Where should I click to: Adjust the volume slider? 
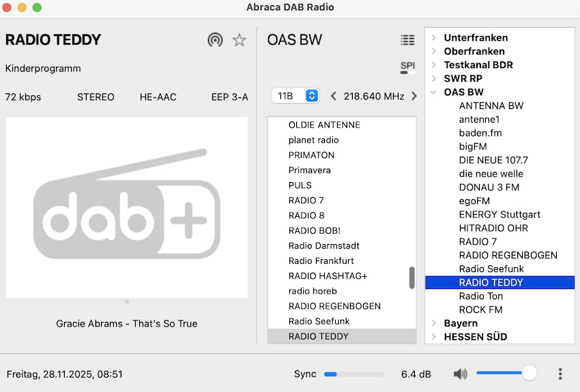(x=506, y=374)
